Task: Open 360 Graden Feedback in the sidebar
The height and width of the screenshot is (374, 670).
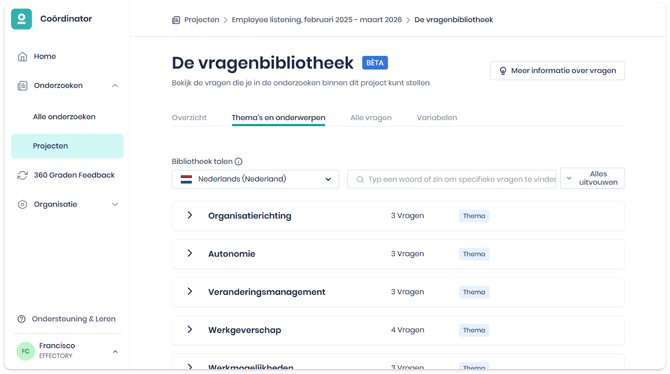Action: click(74, 175)
